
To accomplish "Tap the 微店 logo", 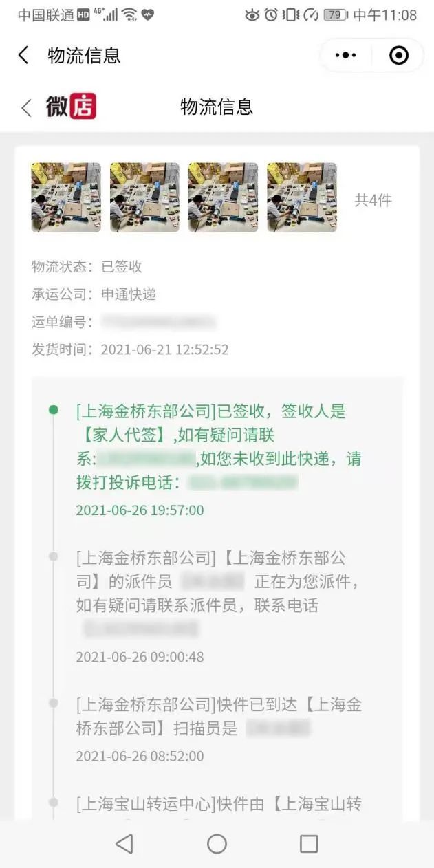I will 71,107.
